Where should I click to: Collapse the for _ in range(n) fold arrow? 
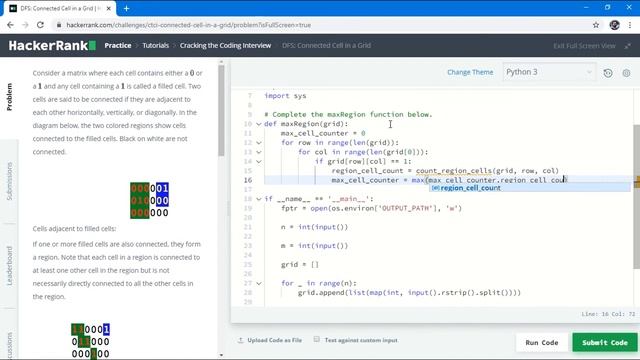coord(259,283)
